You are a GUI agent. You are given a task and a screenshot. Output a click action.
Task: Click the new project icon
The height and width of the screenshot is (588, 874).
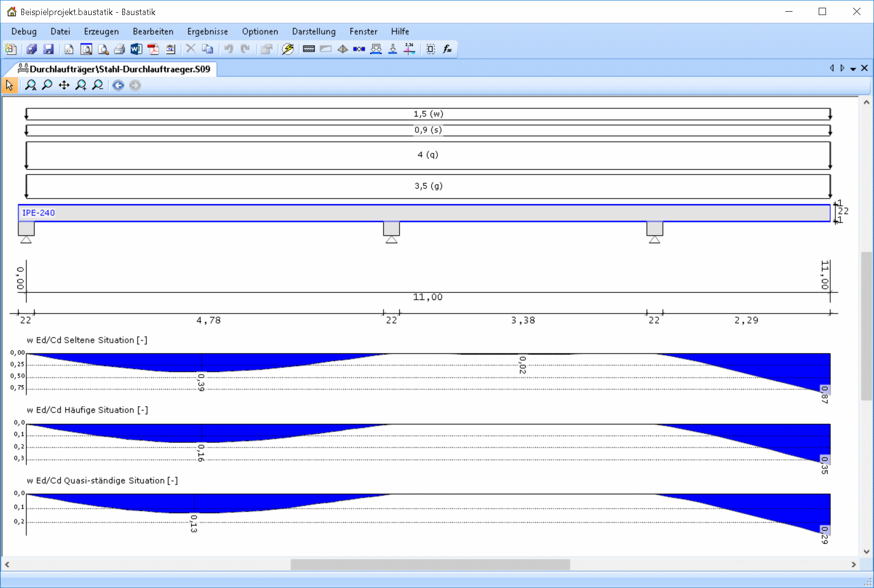(x=11, y=49)
